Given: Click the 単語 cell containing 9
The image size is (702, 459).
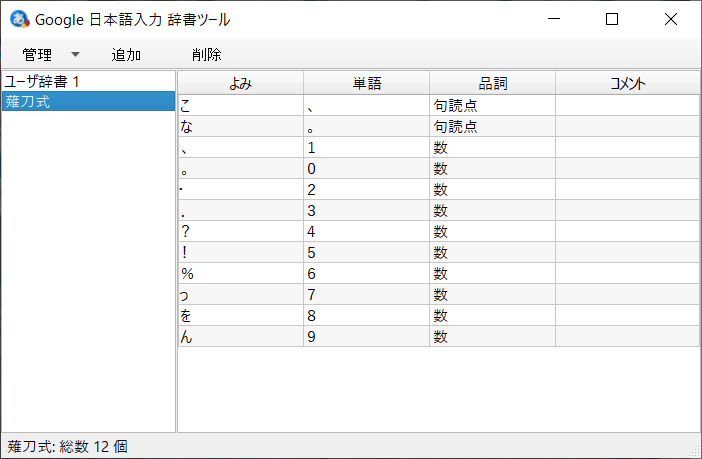Looking at the screenshot, I should click(367, 337).
